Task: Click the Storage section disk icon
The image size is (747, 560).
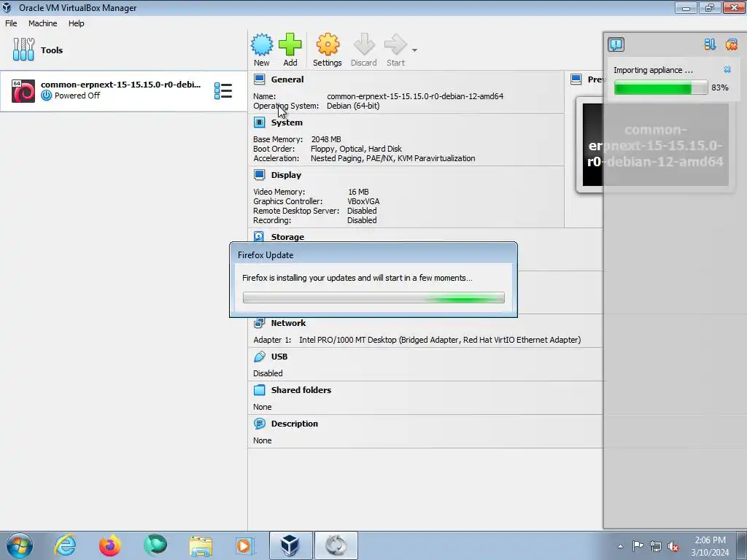Action: tap(259, 236)
